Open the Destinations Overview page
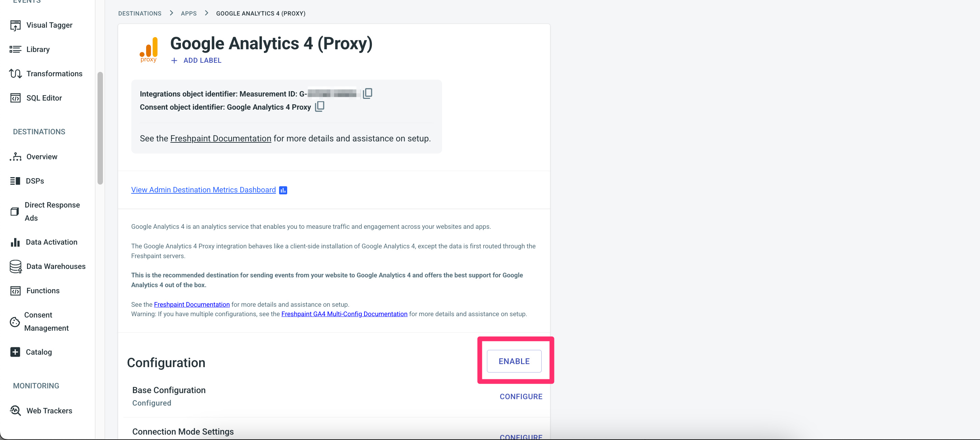This screenshot has height=440, width=980. tap(42, 157)
